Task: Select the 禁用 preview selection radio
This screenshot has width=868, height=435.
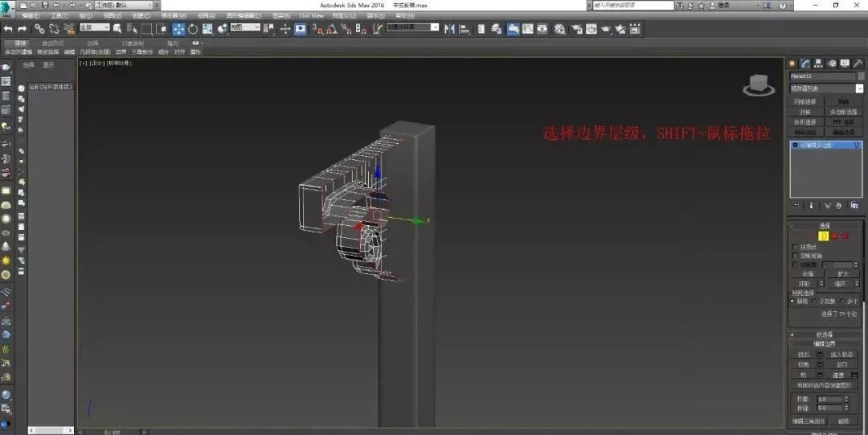Action: (x=793, y=302)
